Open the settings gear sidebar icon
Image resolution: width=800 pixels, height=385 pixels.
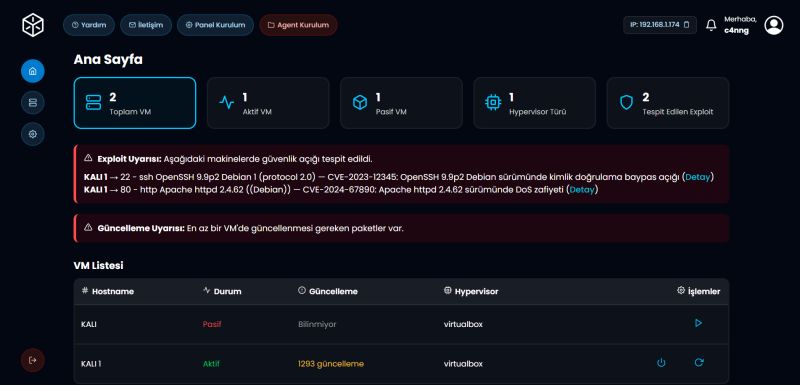coord(33,134)
